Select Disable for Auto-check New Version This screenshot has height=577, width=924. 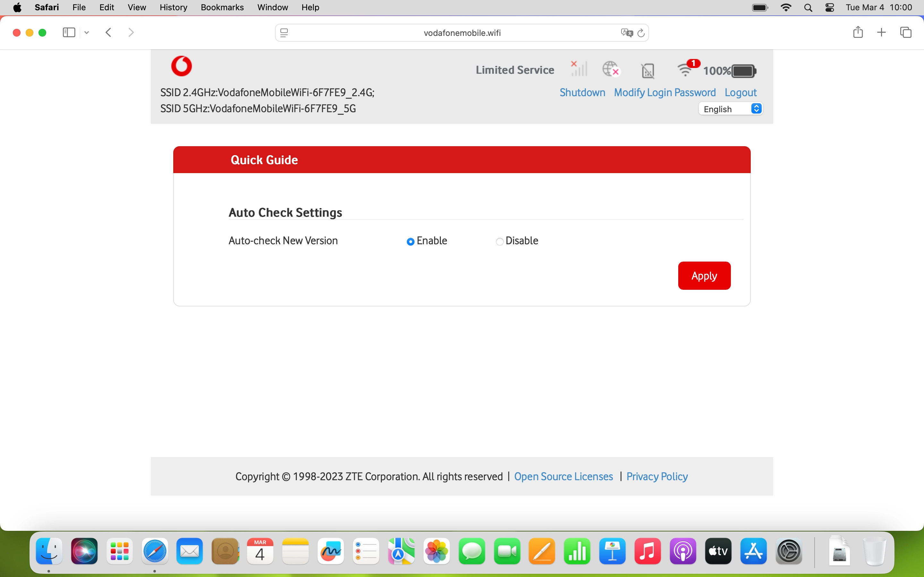pyautogui.click(x=500, y=242)
